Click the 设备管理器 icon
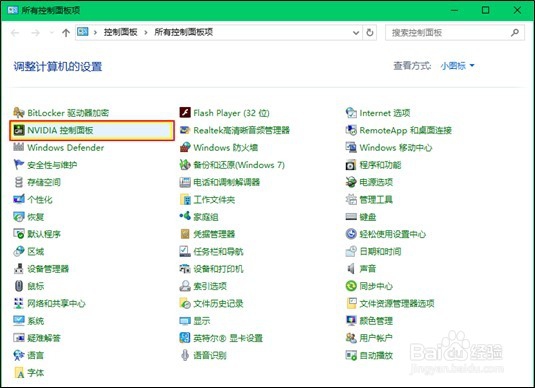Screen dimensions: 535x388 click(18, 269)
